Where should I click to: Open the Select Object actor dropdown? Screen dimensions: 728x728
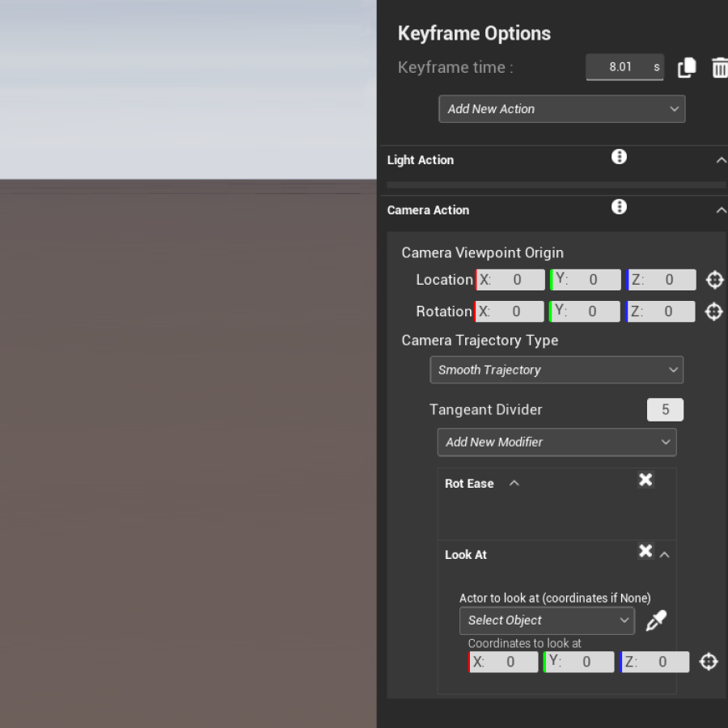[547, 620]
